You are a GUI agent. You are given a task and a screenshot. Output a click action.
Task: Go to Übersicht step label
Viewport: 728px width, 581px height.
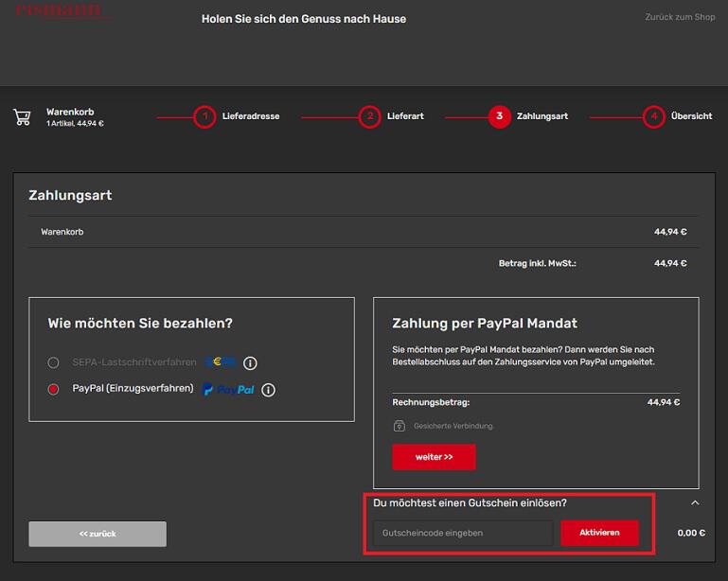[691, 116]
